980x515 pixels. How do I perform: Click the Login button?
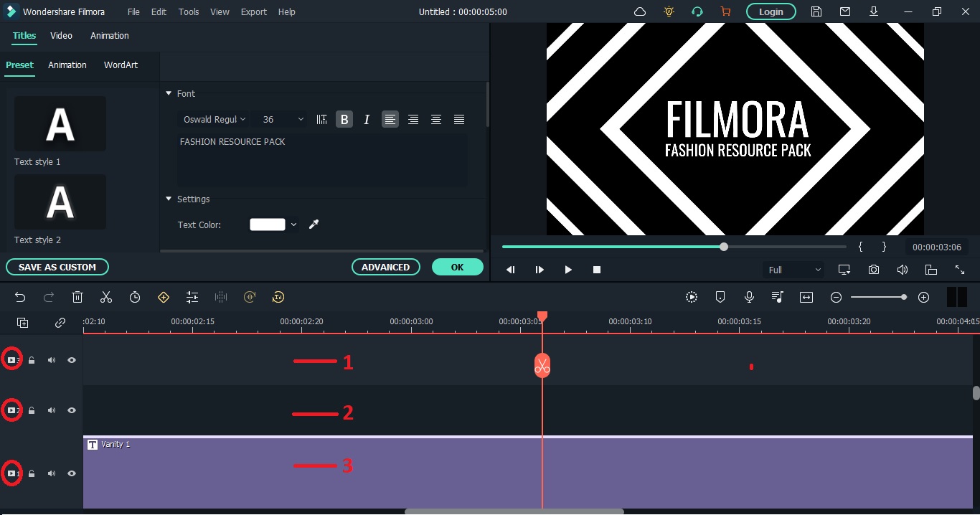[771, 11]
